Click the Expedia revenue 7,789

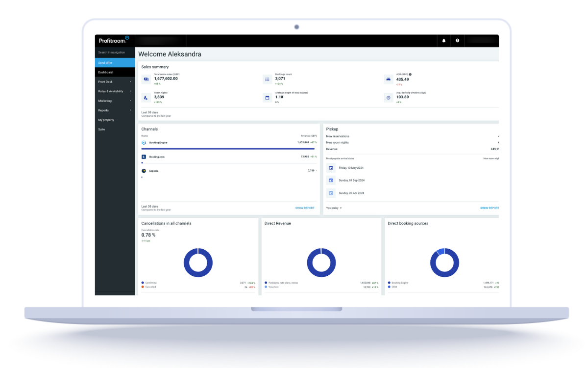point(311,171)
